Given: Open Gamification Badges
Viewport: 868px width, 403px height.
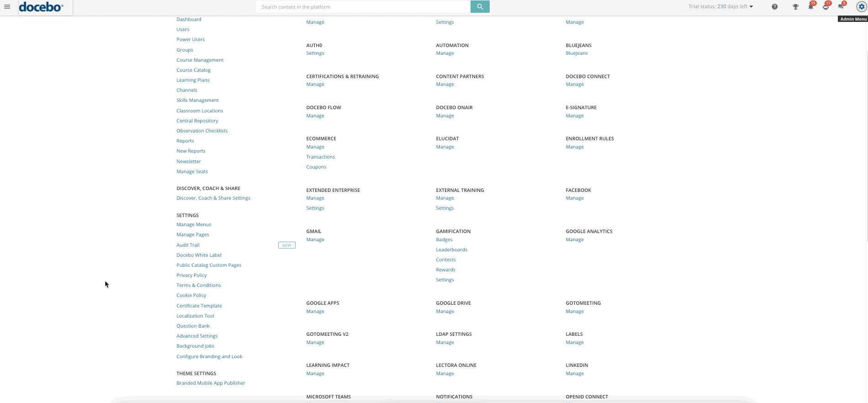Looking at the screenshot, I should [444, 239].
